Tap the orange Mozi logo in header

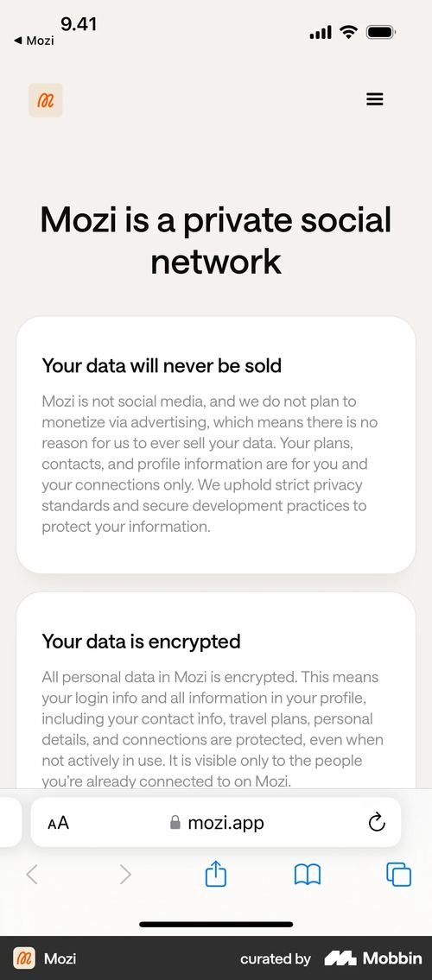point(46,100)
